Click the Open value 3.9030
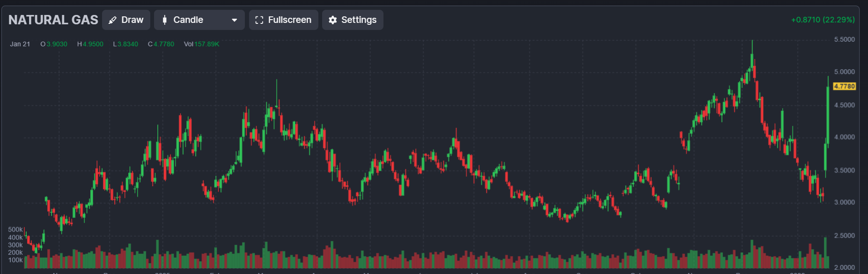Screen dimensions: 868x274 click(x=57, y=44)
